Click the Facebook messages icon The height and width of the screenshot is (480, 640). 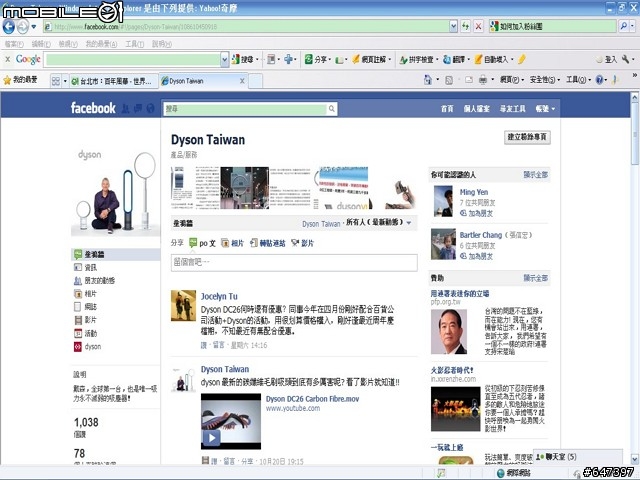pos(138,108)
